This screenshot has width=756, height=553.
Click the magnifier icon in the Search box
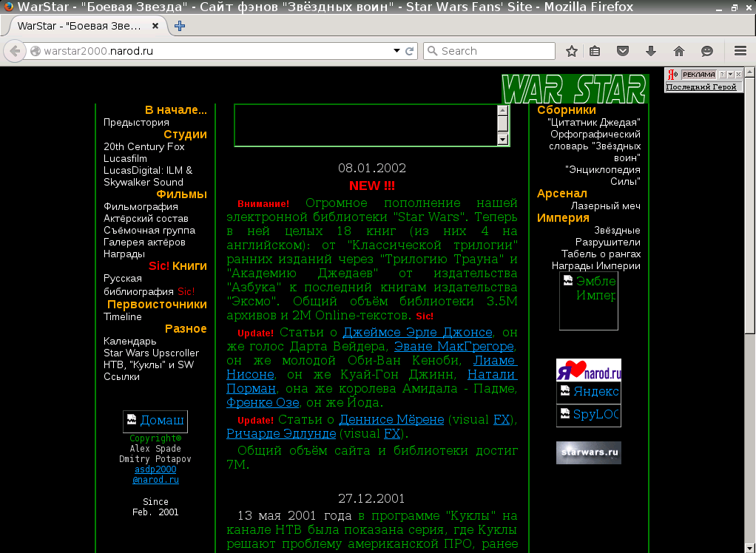(433, 51)
